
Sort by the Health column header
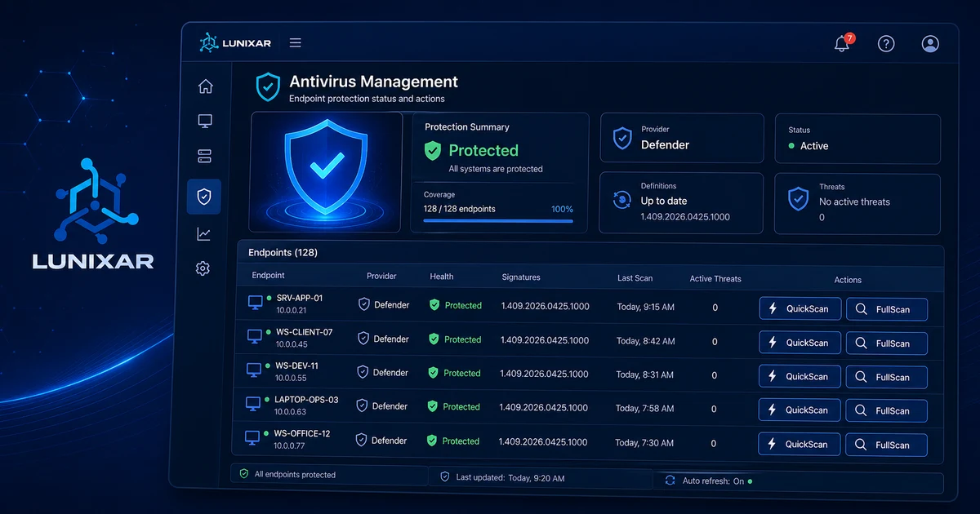[x=442, y=277]
